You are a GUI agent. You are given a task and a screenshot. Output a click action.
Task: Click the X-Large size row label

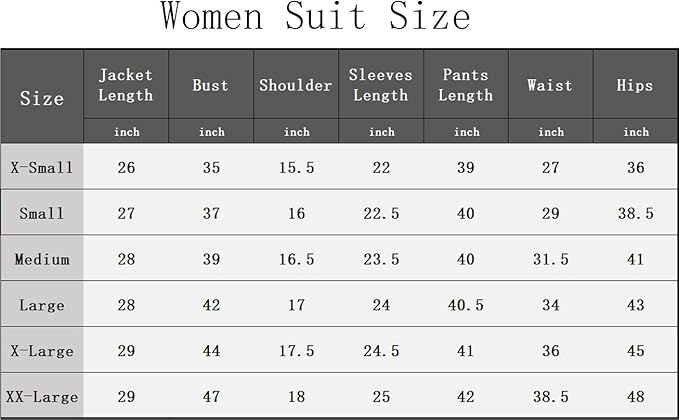(42, 351)
